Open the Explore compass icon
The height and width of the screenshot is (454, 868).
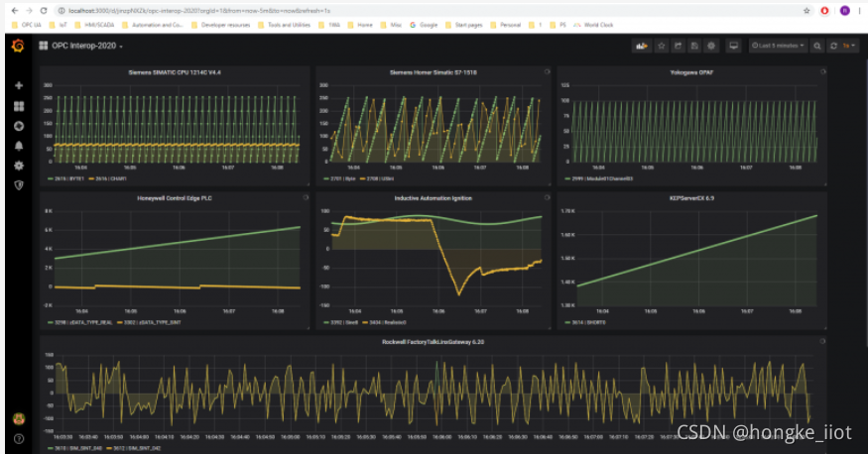click(19, 126)
